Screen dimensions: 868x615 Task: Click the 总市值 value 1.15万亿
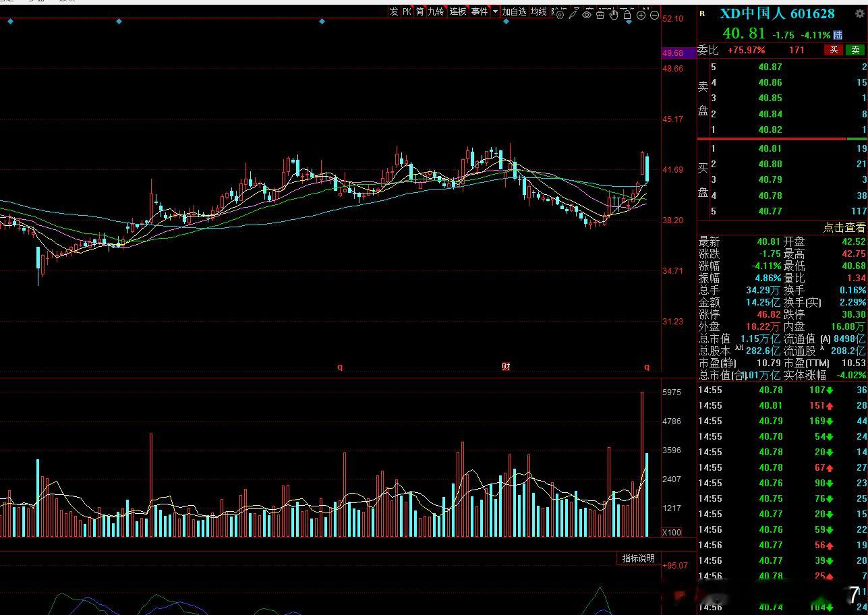(x=760, y=339)
